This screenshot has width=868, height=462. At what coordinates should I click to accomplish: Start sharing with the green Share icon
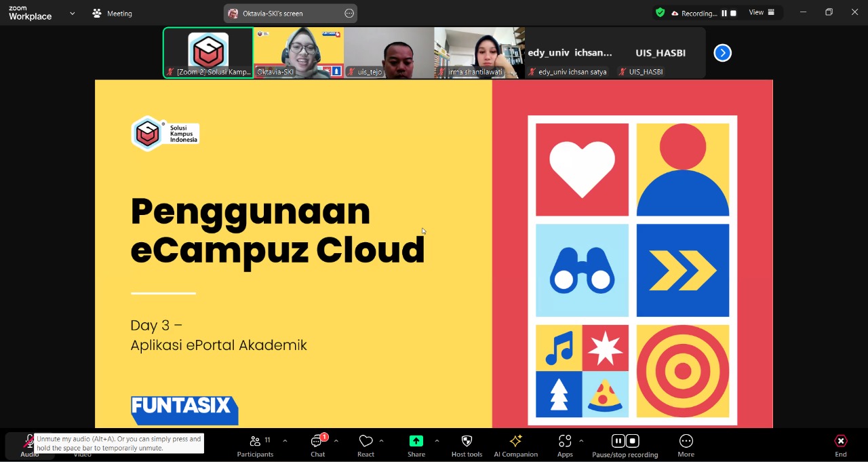pyautogui.click(x=416, y=441)
